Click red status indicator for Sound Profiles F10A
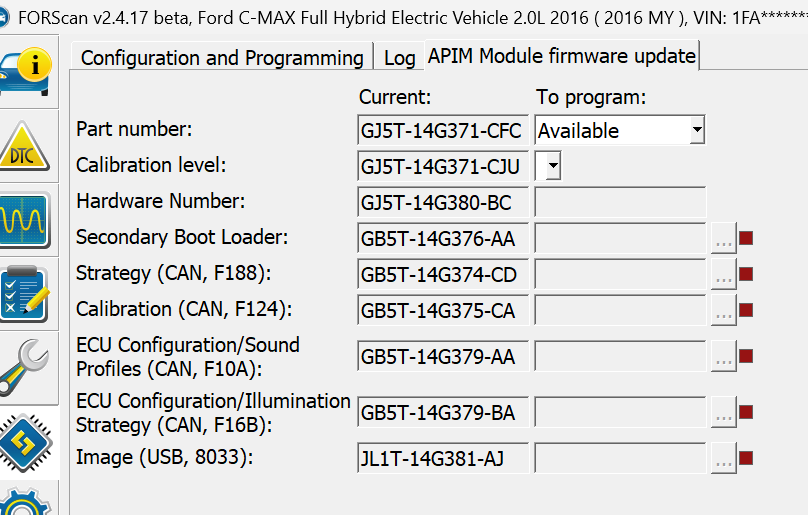Screen dimensions: 808x515 click(746, 356)
